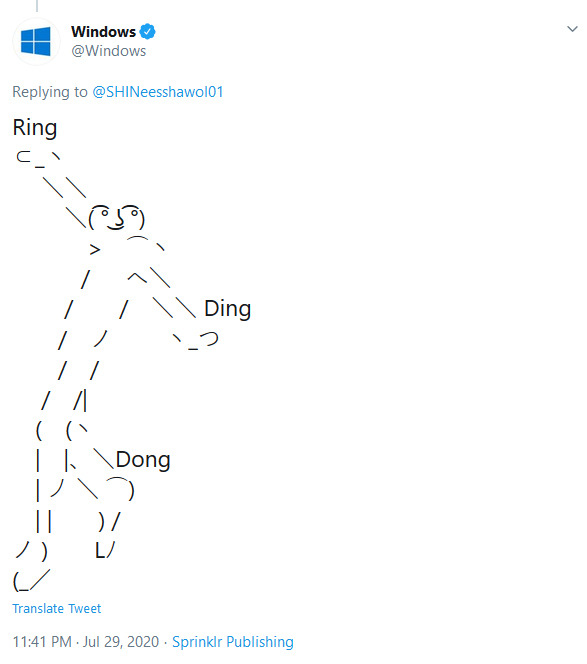Click the Lenny face in ASCII art
Image resolution: width=587 pixels, height=664 pixels.
(x=117, y=218)
